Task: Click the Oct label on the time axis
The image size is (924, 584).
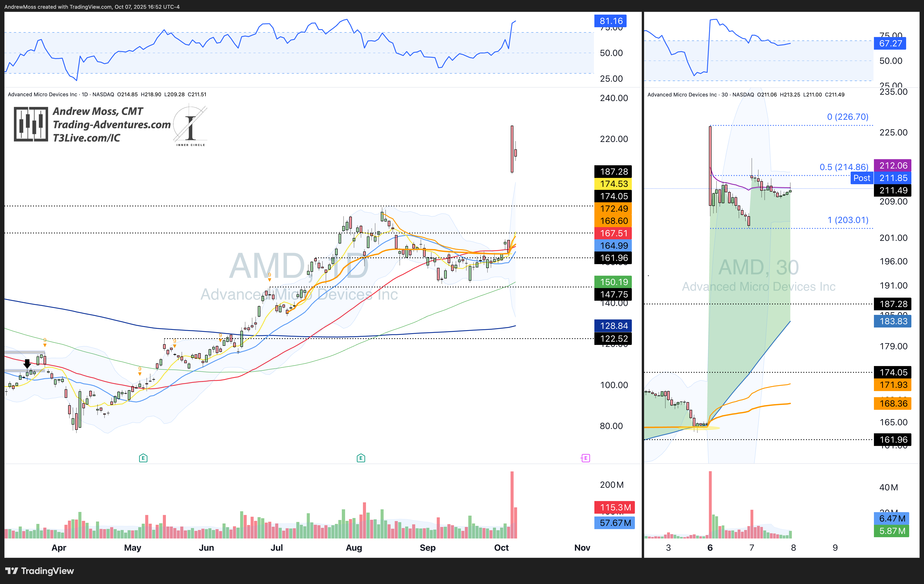Action: pos(501,548)
